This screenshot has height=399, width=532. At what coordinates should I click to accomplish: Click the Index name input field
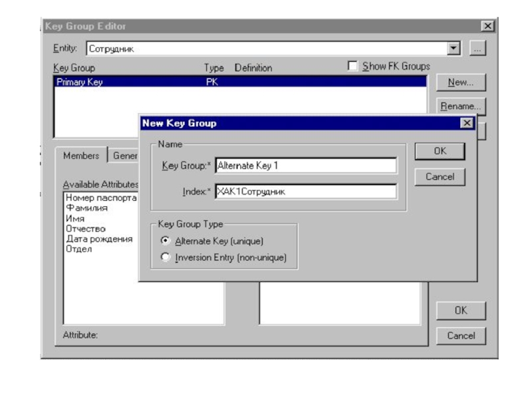tap(305, 192)
